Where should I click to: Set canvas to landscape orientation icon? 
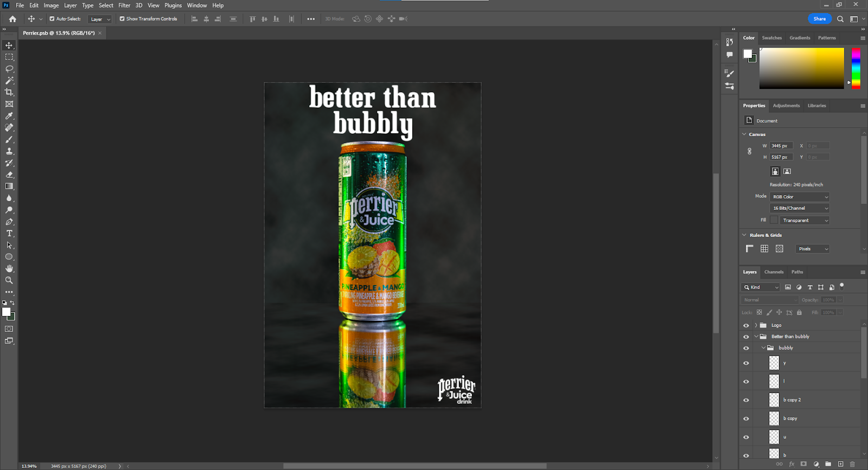(x=787, y=171)
